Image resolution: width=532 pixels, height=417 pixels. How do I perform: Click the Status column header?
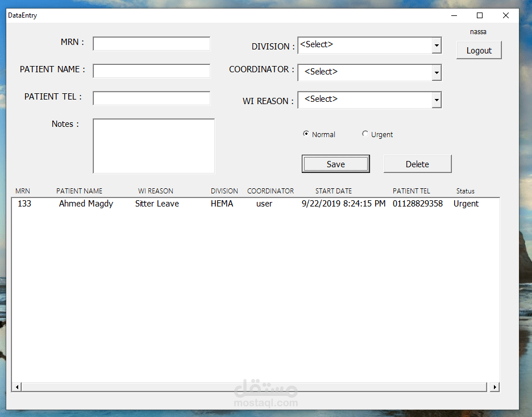coord(465,191)
